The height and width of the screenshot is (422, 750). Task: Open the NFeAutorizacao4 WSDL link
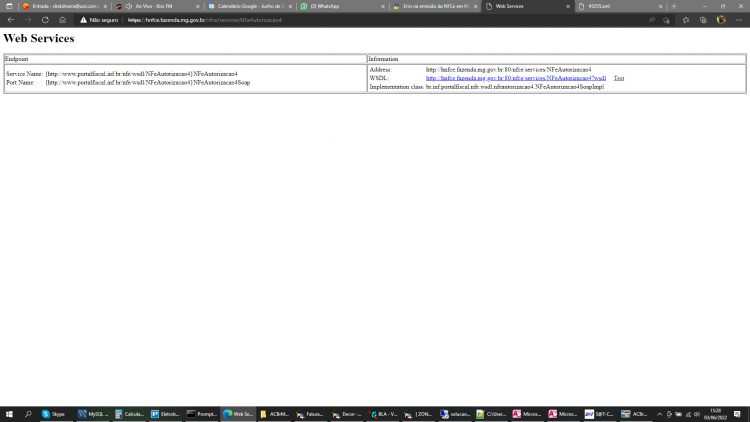point(516,78)
